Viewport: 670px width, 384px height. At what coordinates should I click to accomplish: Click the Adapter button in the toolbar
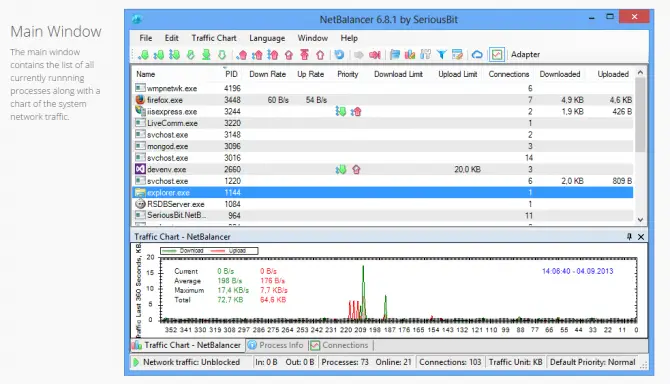[x=525, y=55]
